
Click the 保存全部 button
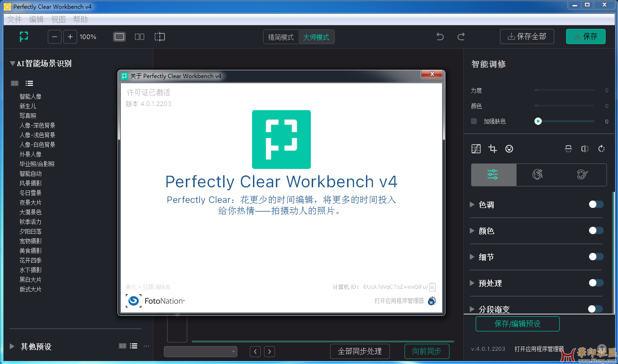[x=527, y=37]
